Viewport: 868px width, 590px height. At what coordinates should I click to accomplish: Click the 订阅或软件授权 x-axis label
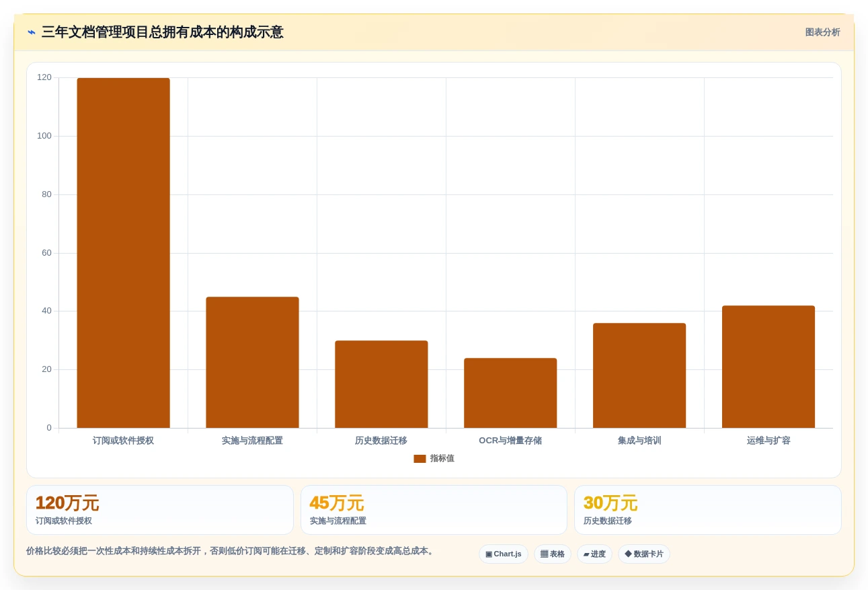click(124, 441)
